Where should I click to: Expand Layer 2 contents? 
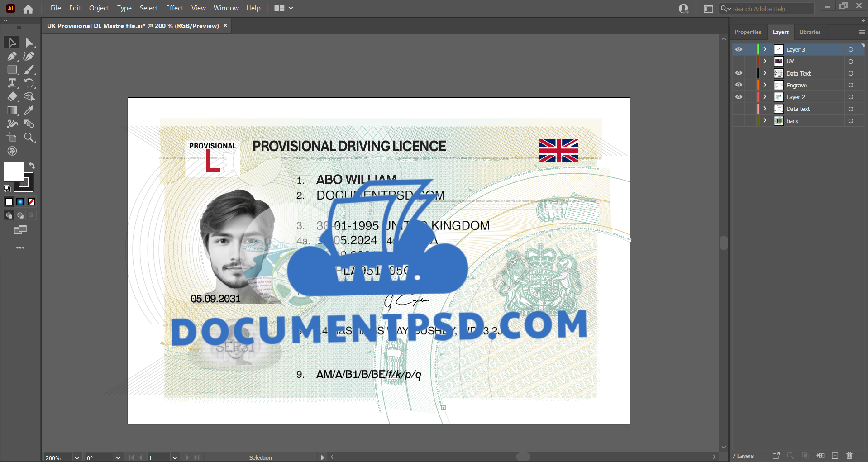pyautogui.click(x=765, y=97)
